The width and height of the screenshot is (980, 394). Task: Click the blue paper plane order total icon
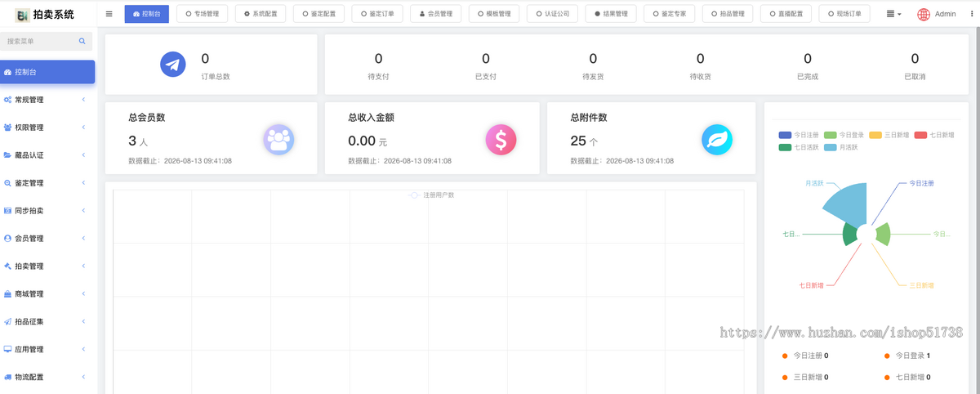[173, 65]
